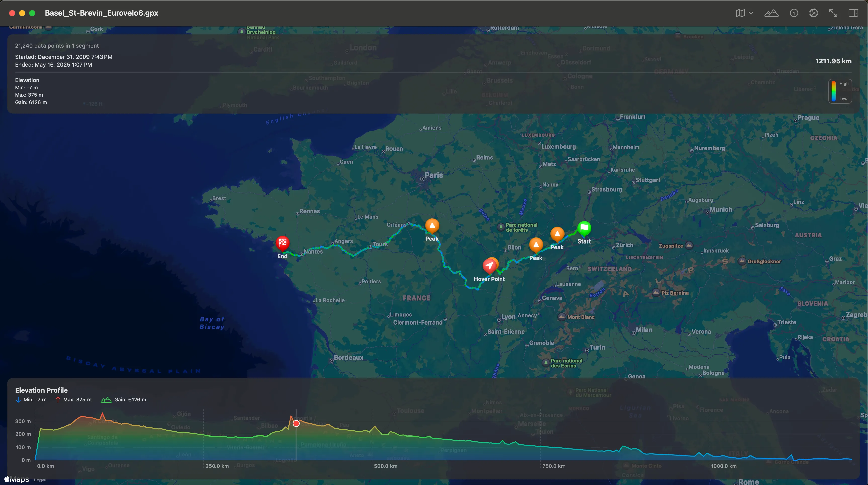Click the blue Min arrow in Elevation Profile

(18, 400)
